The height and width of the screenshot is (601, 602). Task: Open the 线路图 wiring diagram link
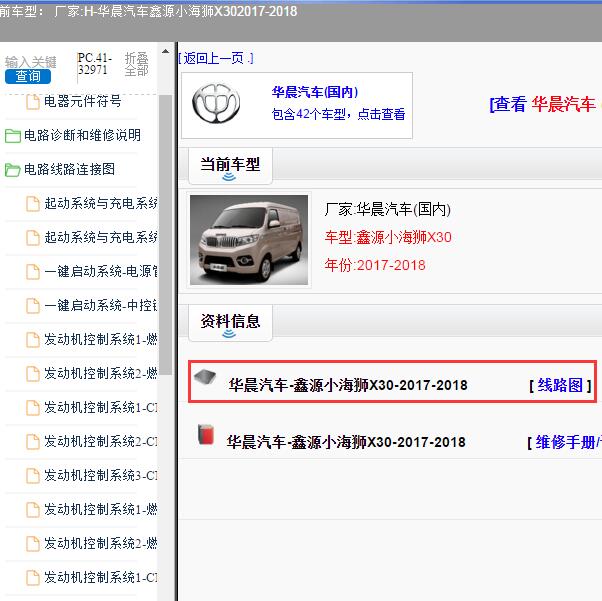point(560,385)
